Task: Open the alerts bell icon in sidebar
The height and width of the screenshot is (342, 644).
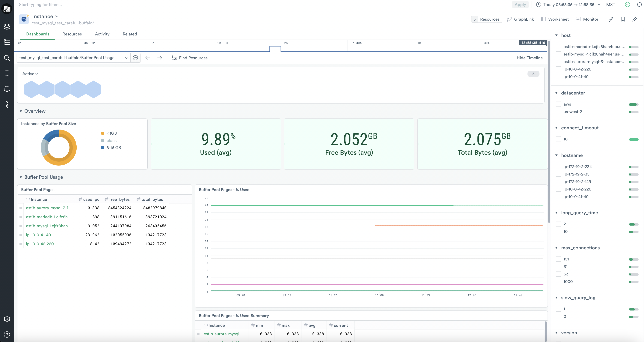Action: pos(7,89)
